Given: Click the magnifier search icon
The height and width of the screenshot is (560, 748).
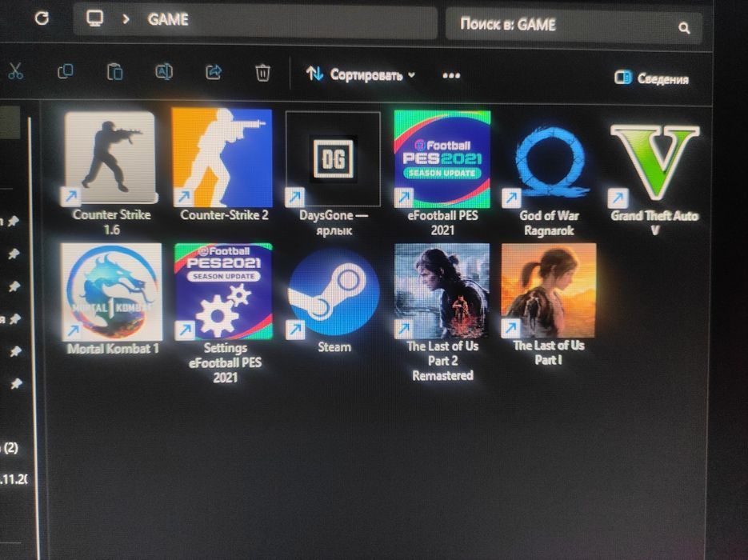Looking at the screenshot, I should (684, 28).
